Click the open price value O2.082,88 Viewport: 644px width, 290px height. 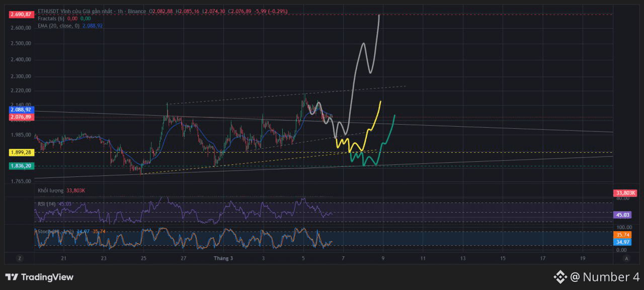161,11
